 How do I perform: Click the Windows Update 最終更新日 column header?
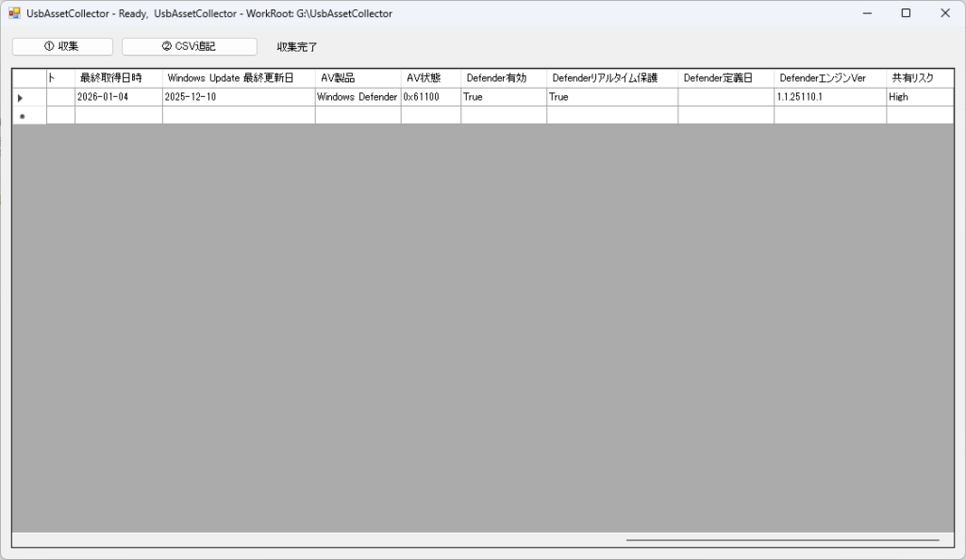click(238, 78)
